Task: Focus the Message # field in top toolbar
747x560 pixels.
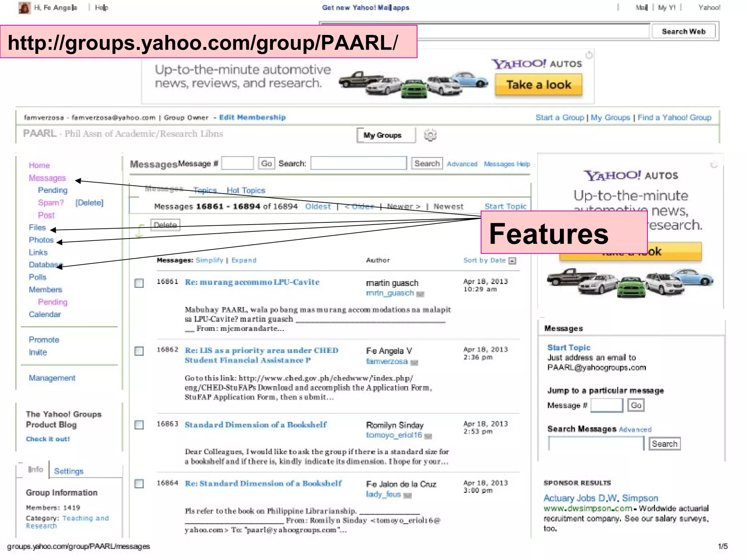Action: 237,163
